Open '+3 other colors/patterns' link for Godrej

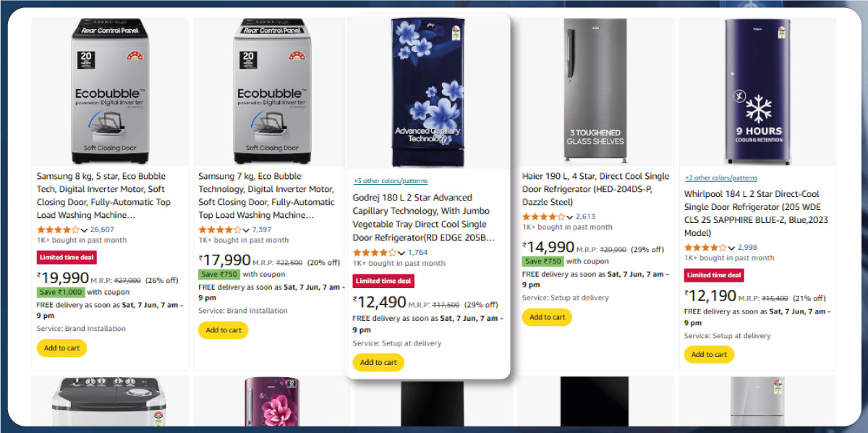pyautogui.click(x=390, y=181)
